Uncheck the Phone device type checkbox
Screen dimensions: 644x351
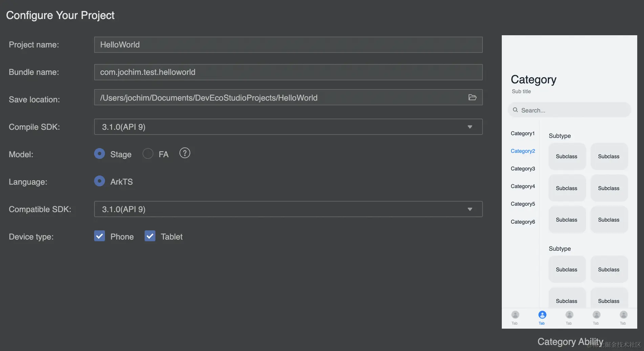tap(100, 236)
